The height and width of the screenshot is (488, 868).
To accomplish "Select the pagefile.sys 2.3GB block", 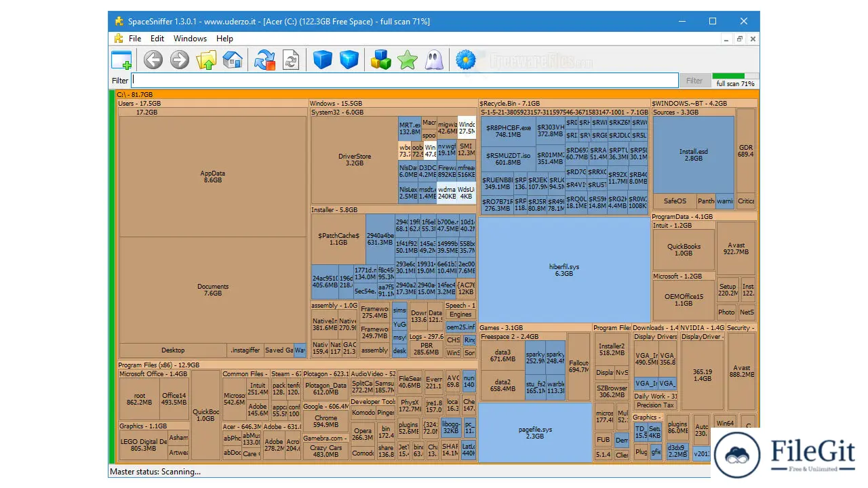I will pos(535,432).
